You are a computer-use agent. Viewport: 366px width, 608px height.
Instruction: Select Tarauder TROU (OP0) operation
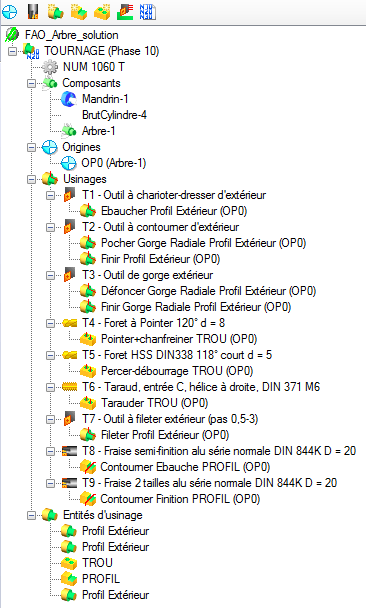pos(155,403)
